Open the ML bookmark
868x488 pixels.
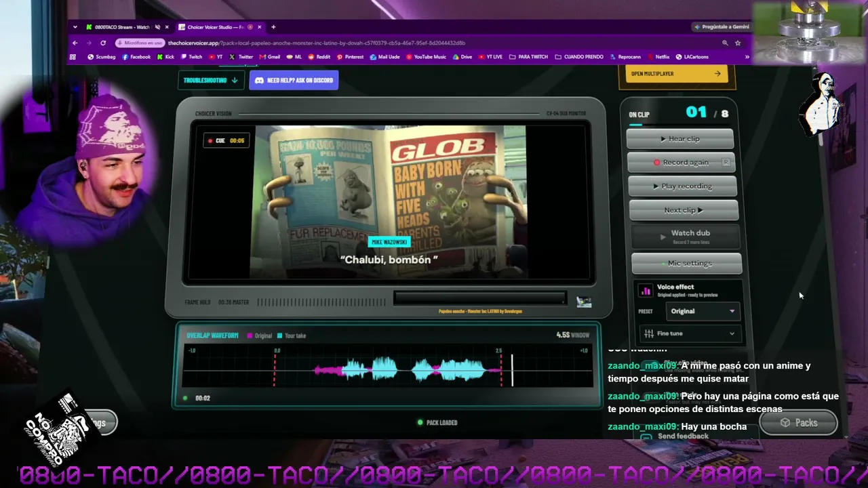coord(294,57)
